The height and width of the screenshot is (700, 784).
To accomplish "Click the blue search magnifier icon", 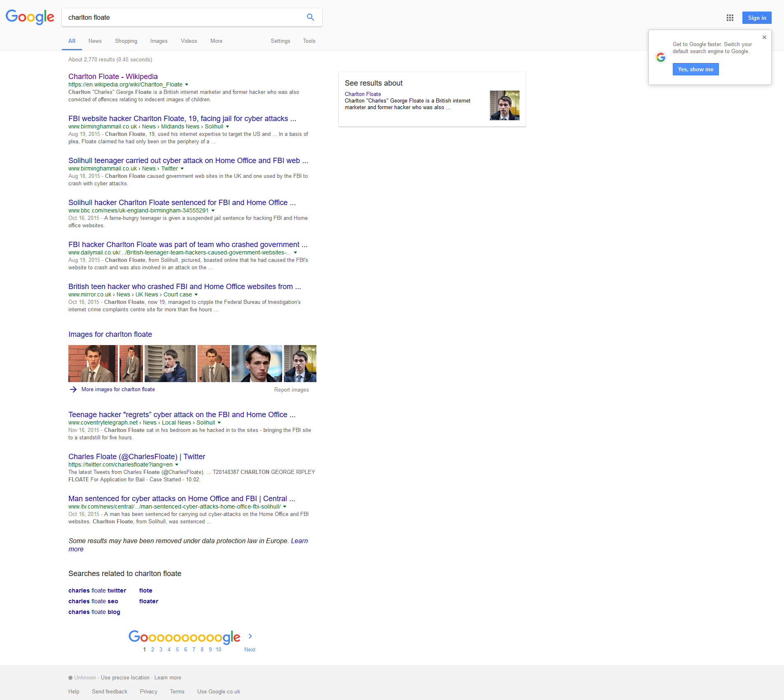I will pyautogui.click(x=310, y=17).
